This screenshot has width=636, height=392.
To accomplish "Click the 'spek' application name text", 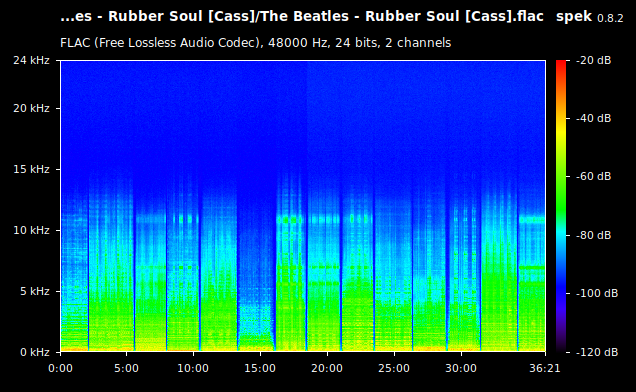I will pos(574,17).
